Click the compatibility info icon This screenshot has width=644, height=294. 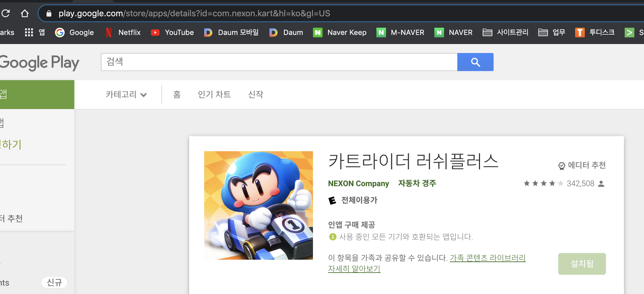coord(332,237)
